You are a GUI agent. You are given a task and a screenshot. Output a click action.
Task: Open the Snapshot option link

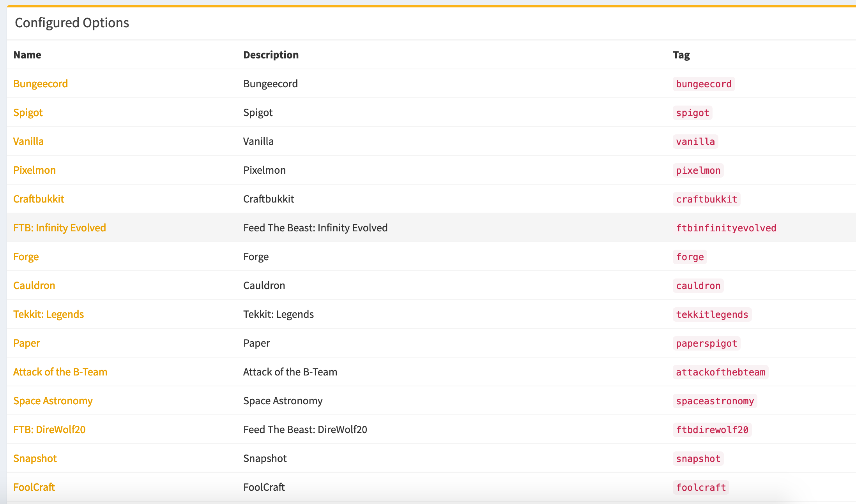[35, 458]
